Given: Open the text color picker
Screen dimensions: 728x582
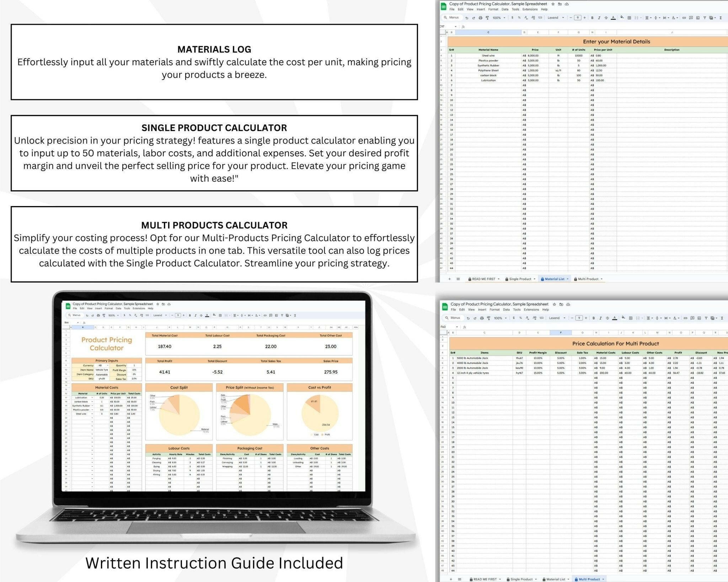Looking at the screenshot, I should click(614, 18).
